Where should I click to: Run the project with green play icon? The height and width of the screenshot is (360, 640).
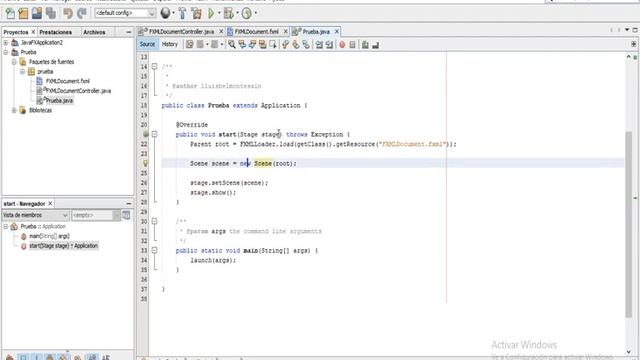[211, 13]
